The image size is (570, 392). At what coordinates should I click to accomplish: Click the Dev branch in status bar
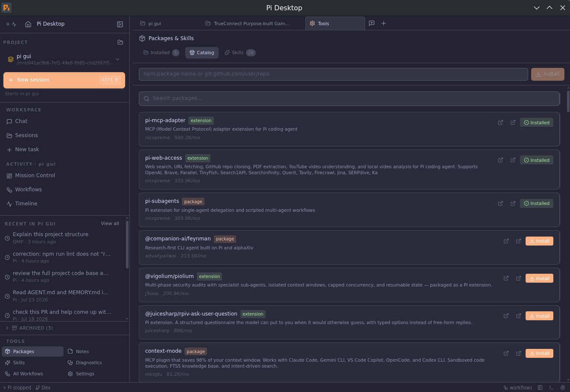coord(43,388)
